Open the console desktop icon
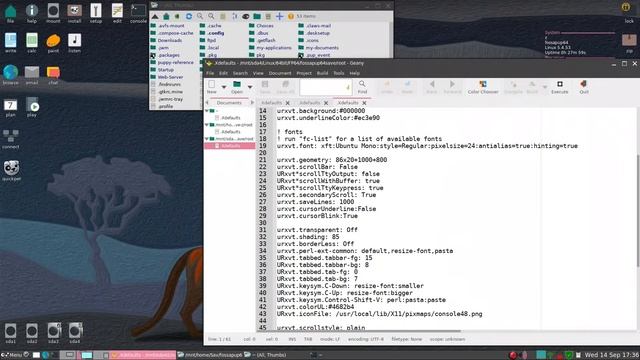Image resolution: width=640 pixels, height=360 pixels. click(x=138, y=13)
